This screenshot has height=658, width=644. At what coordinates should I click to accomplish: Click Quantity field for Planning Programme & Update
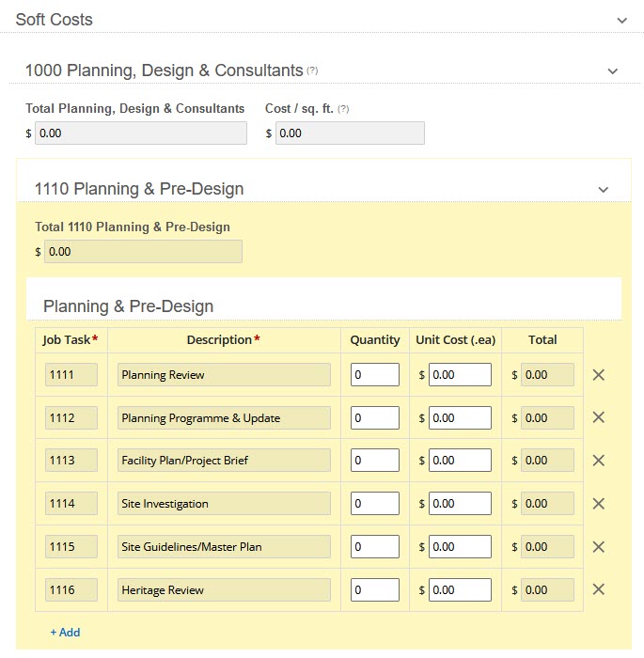(x=375, y=418)
